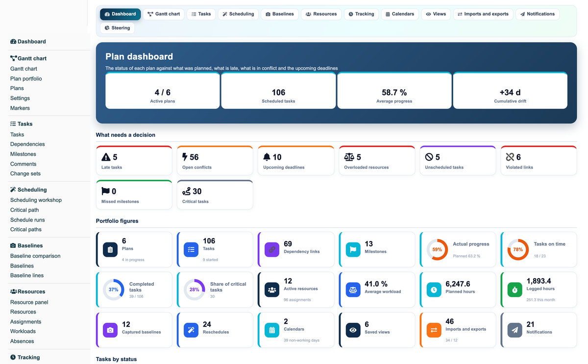This screenshot has width=588, height=364.
Task: Go to Workloads in sidebar
Action: click(x=23, y=332)
